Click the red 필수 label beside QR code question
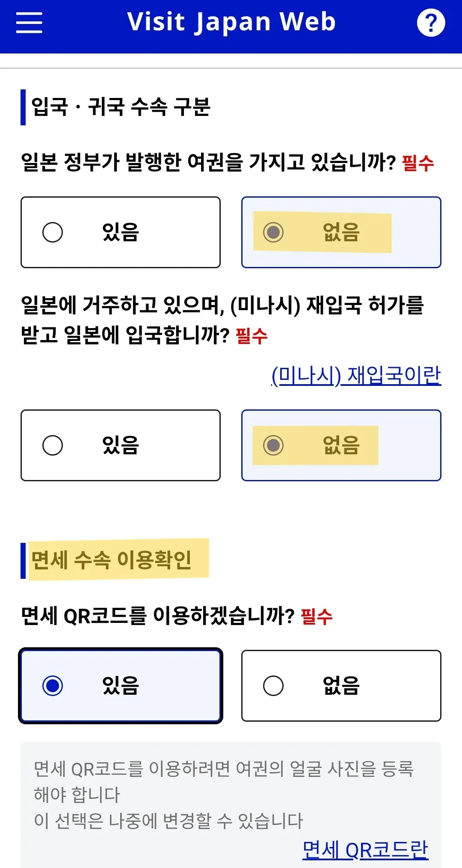This screenshot has width=462, height=868. [x=317, y=617]
